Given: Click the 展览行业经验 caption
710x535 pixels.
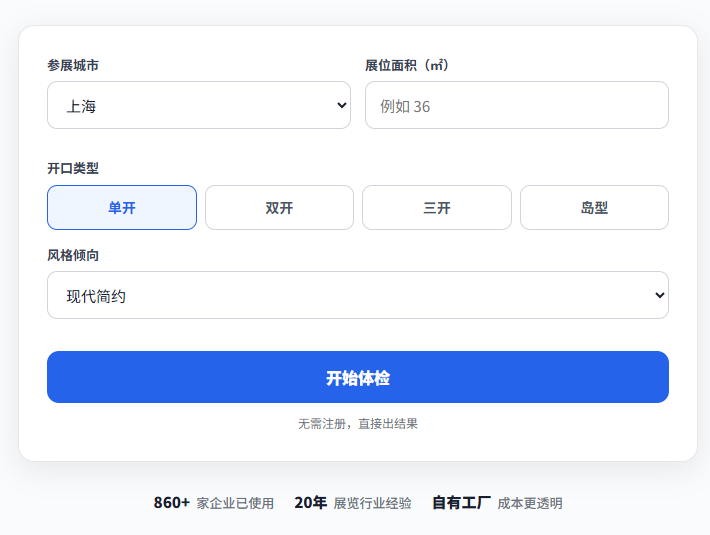Looking at the screenshot, I should coord(372,504).
